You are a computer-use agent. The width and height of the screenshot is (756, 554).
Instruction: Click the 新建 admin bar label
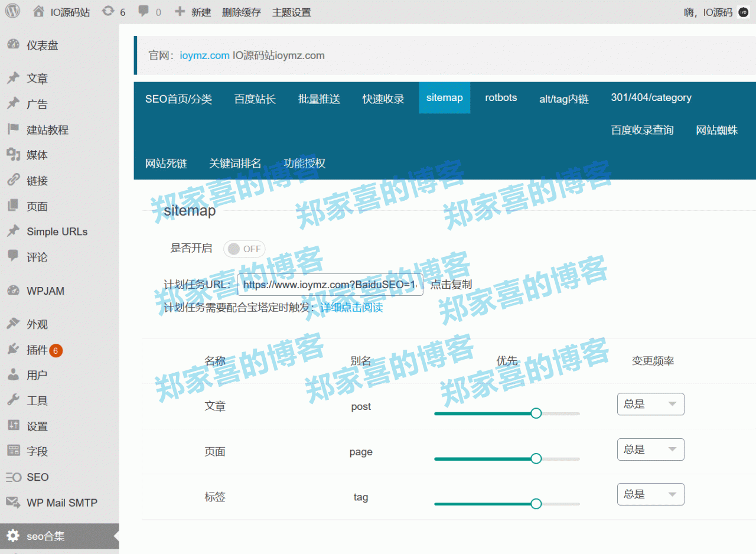click(x=201, y=12)
